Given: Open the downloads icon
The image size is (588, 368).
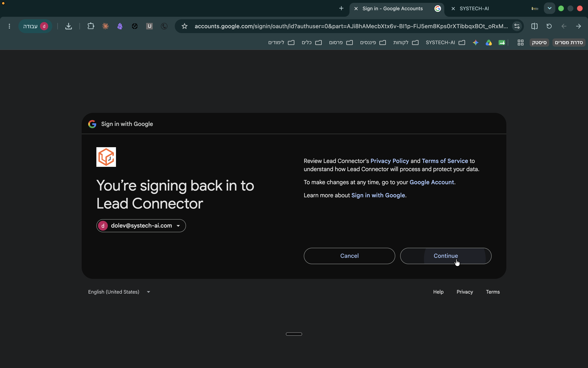Looking at the screenshot, I should (69, 26).
